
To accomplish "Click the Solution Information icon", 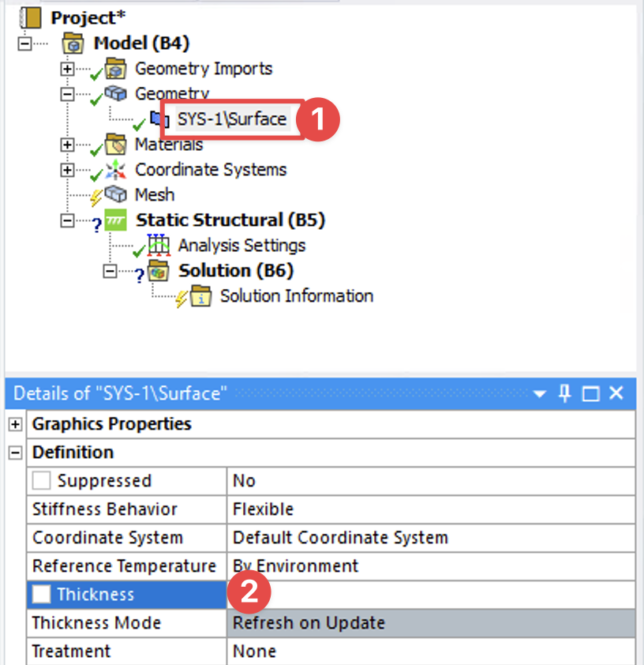I will 201,297.
